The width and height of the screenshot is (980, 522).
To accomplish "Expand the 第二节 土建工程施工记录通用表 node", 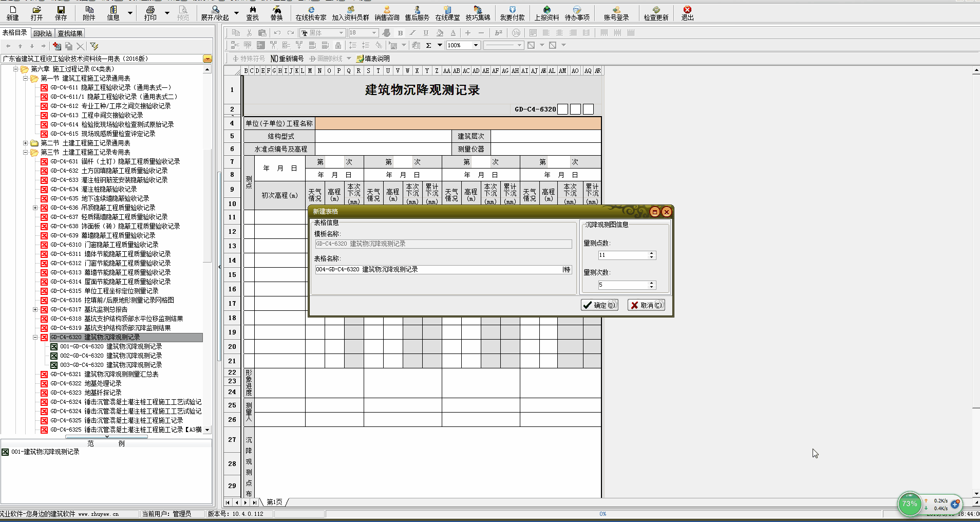I will point(26,143).
